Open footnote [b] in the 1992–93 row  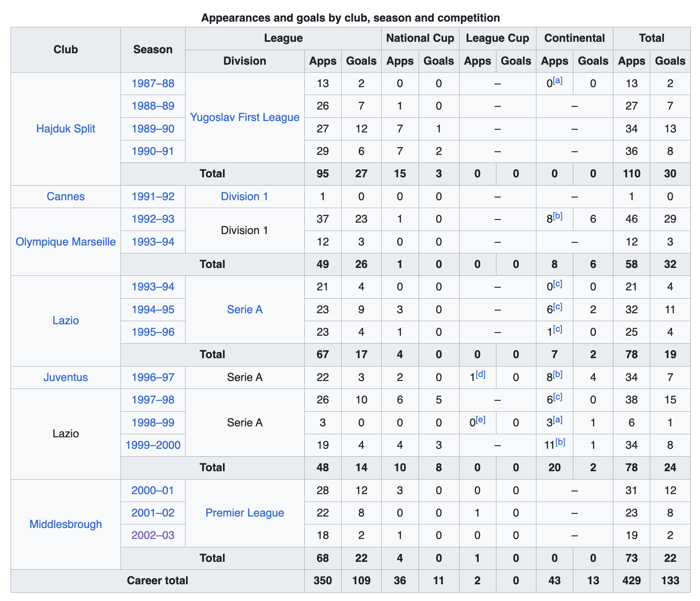point(558,216)
